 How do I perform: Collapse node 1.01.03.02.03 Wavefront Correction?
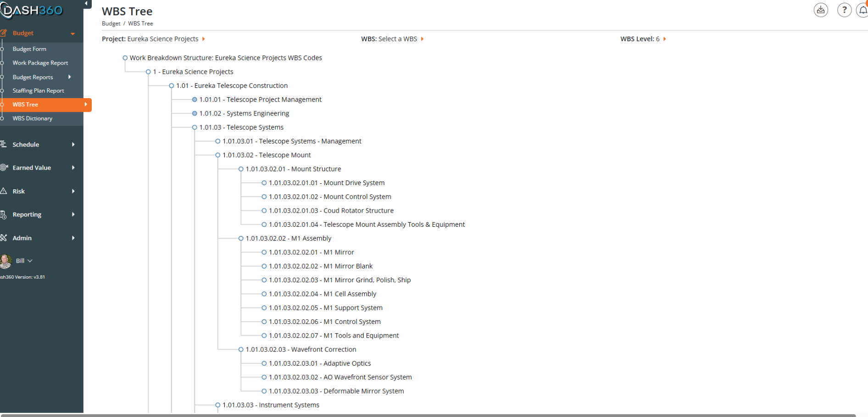(x=241, y=350)
